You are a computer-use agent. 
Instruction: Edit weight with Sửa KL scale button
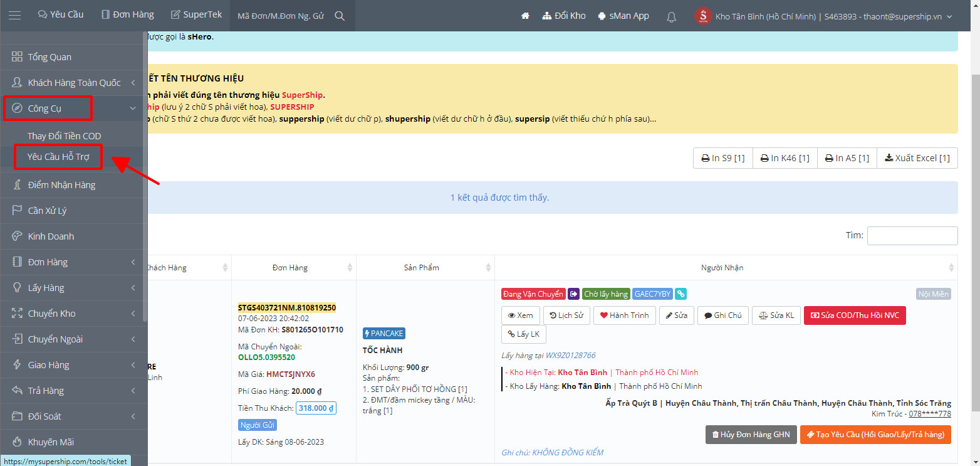[x=776, y=315]
